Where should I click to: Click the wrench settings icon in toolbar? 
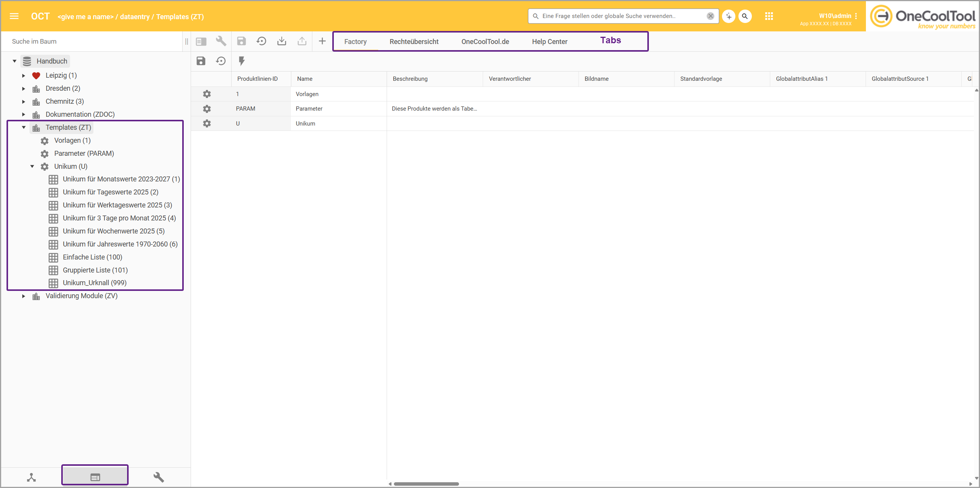click(221, 41)
